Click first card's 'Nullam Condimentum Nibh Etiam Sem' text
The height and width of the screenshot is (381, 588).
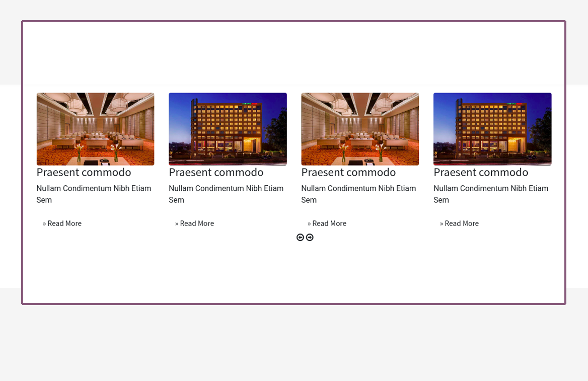point(94,194)
